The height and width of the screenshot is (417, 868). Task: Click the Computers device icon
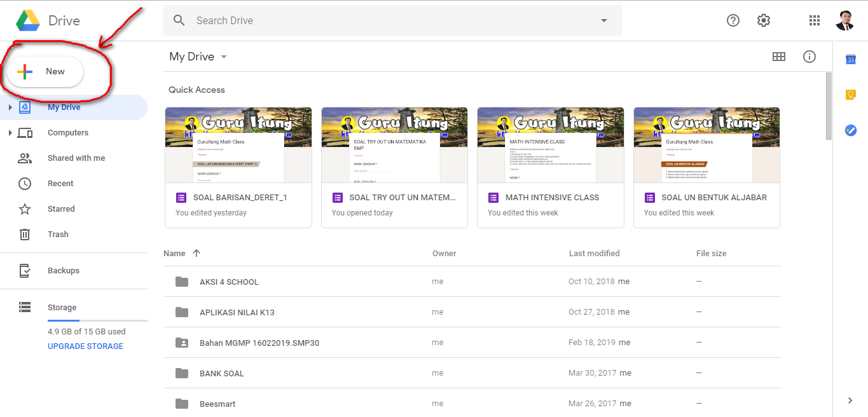pos(25,133)
